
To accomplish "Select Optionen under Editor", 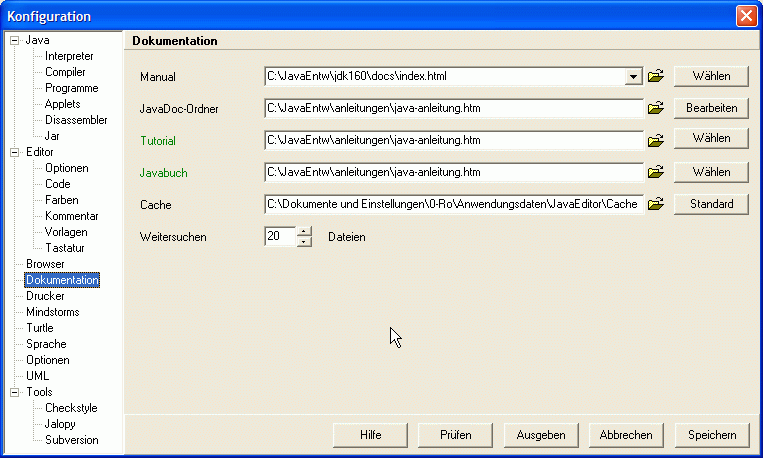I will [67, 168].
